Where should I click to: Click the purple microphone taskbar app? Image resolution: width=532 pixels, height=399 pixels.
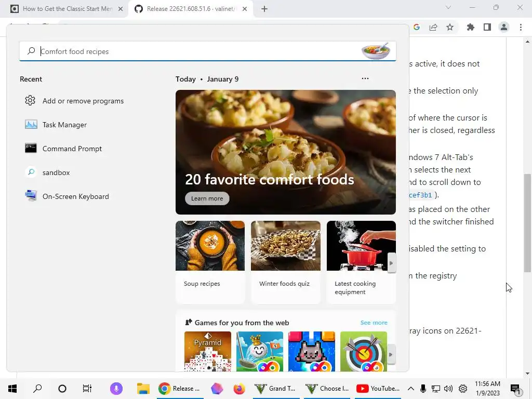pos(116,389)
